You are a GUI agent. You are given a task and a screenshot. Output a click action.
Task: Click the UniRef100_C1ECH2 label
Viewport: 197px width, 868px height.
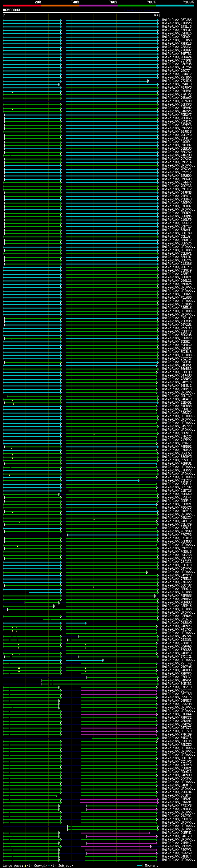click(177, 799)
